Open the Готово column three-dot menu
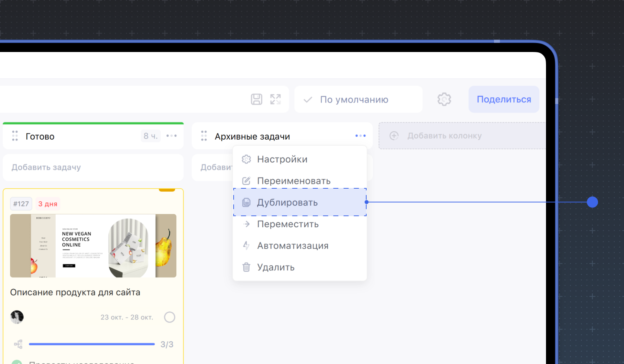624x364 pixels. tap(172, 136)
